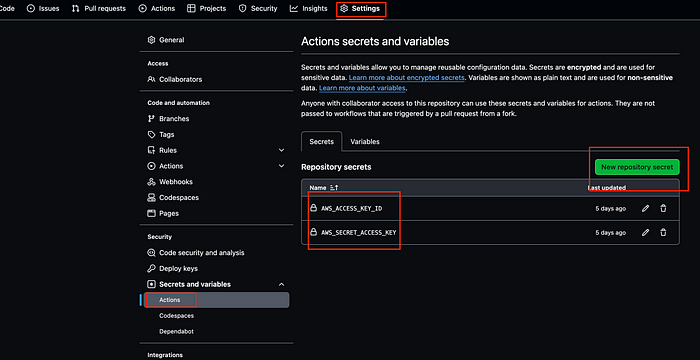
Task: Click Last updated column header
Action: [x=606, y=188]
